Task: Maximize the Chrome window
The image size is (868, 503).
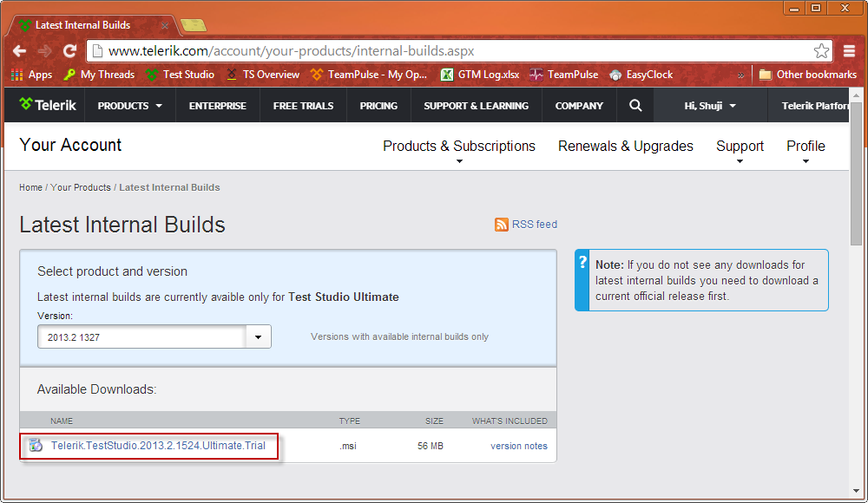Action: tap(816, 8)
